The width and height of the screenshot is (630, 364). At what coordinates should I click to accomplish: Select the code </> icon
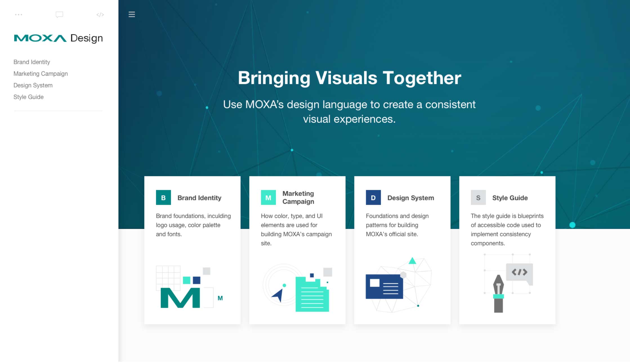[x=100, y=15]
